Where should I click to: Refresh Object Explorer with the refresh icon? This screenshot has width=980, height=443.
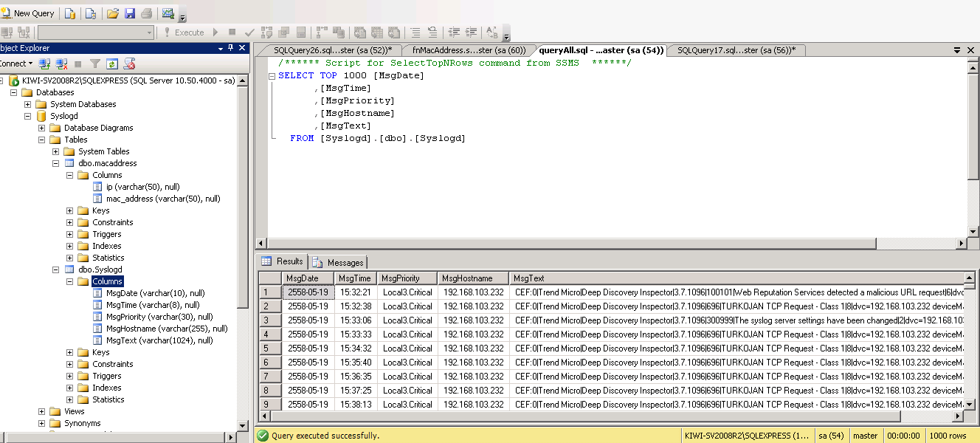112,64
